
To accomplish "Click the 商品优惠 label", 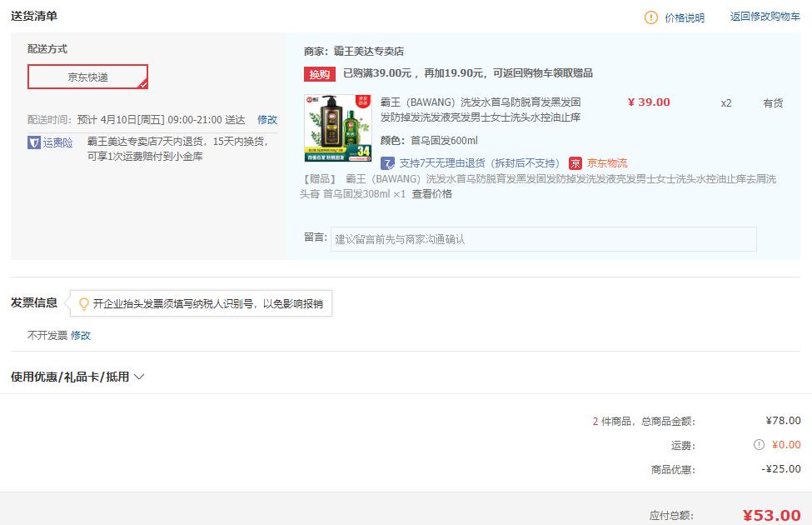I will (673, 469).
